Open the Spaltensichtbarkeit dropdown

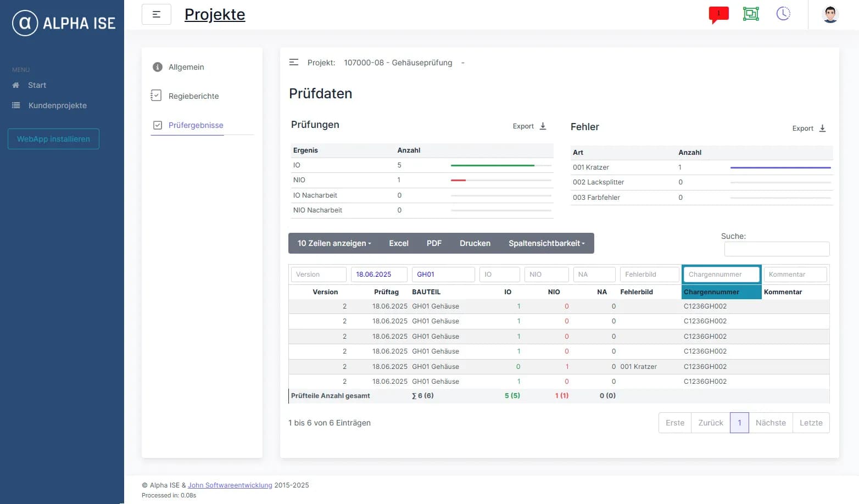tap(546, 243)
